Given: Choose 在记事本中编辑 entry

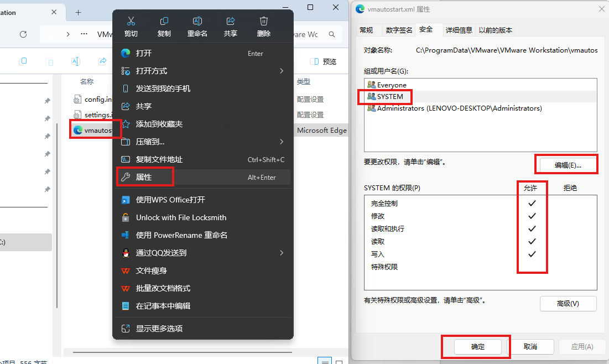Looking at the screenshot, I should (203, 306).
